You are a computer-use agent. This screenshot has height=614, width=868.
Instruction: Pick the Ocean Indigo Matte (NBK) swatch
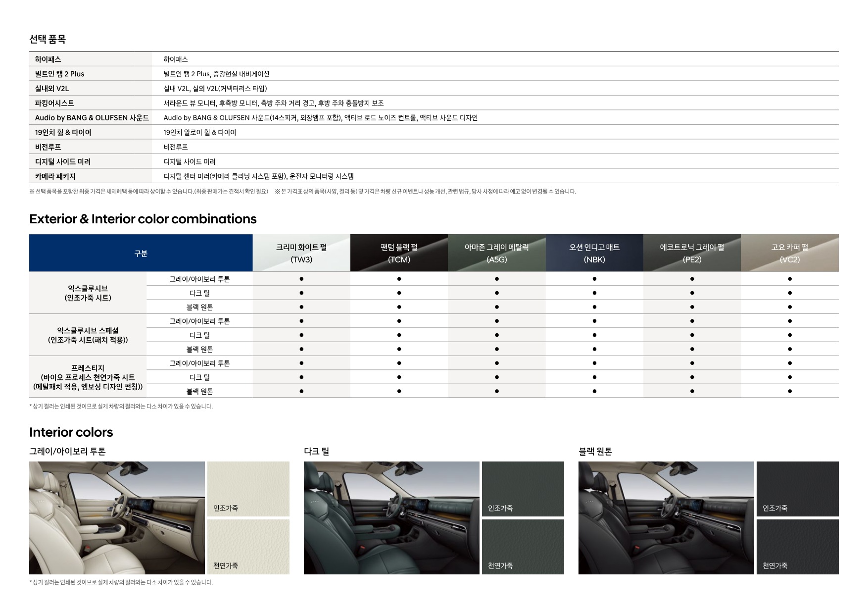(594, 253)
